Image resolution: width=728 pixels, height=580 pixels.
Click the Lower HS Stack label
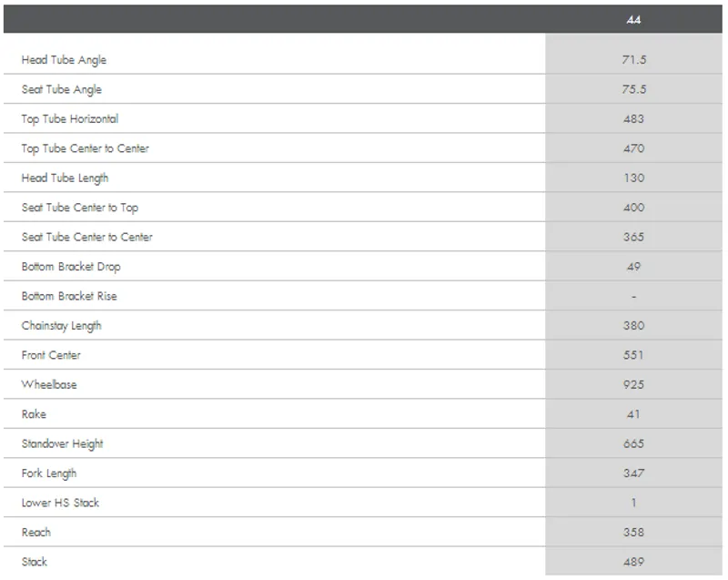coord(61,503)
